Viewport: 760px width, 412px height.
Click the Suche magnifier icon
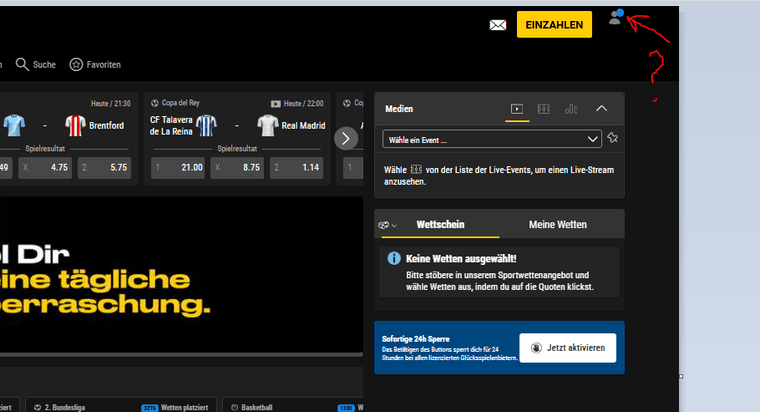tap(22, 64)
